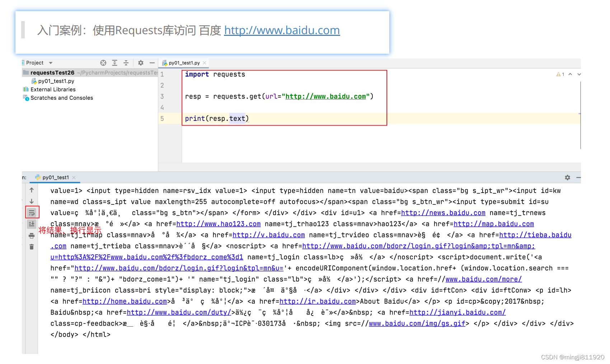Close the py01_test1.py editor tab
Image resolution: width=610 pixels, height=364 pixels.
[x=205, y=63]
